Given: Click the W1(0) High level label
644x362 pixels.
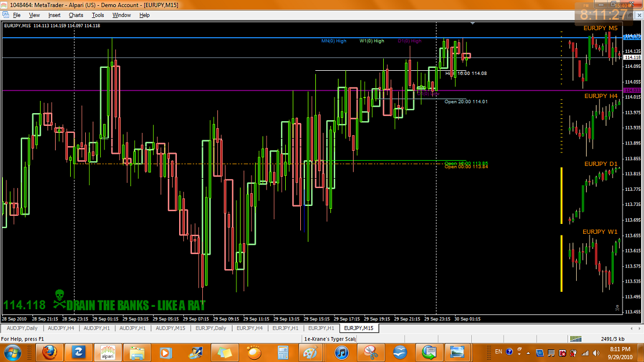Looking at the screenshot, I should (372, 41).
